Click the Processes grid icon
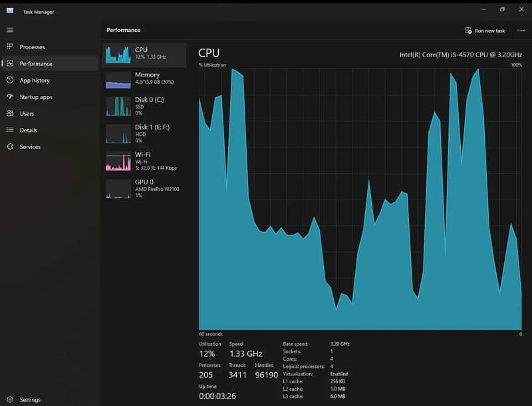 click(10, 47)
